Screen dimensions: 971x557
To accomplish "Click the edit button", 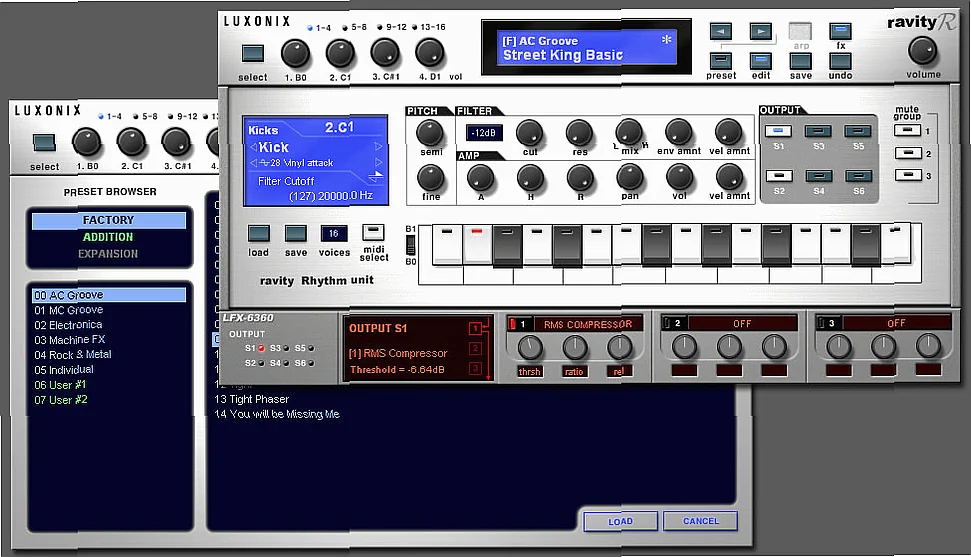I will (760, 61).
